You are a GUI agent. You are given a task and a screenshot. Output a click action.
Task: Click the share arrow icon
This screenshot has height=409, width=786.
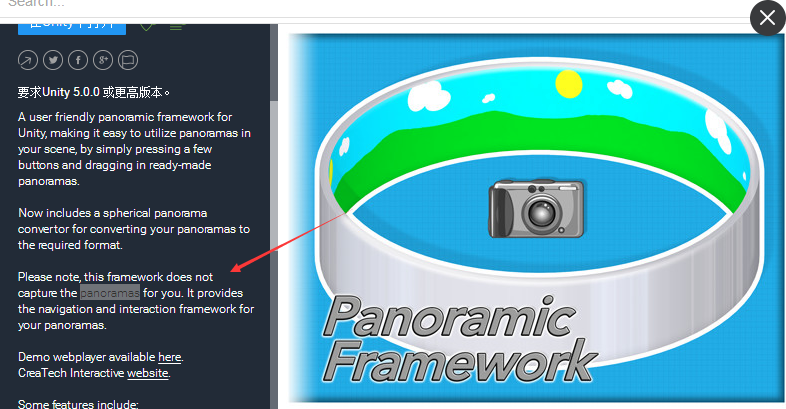pos(28,61)
